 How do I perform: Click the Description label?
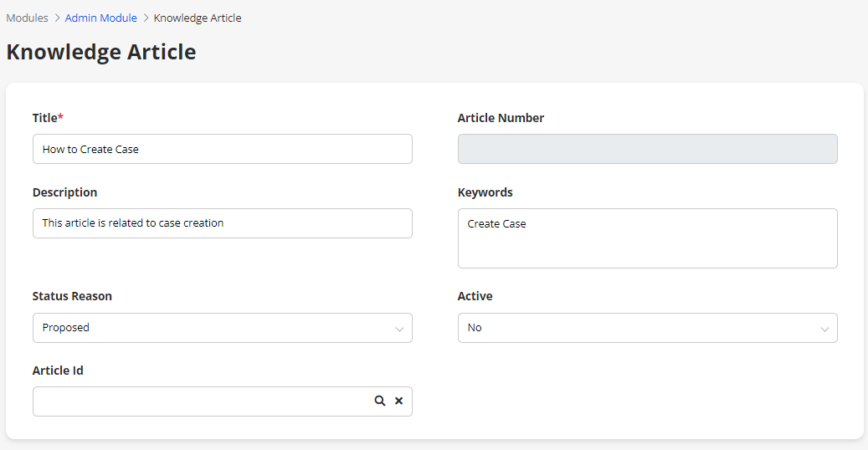(64, 192)
